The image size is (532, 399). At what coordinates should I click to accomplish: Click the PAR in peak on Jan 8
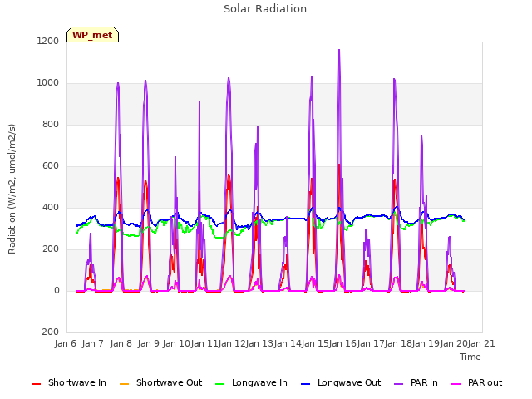[118, 83]
